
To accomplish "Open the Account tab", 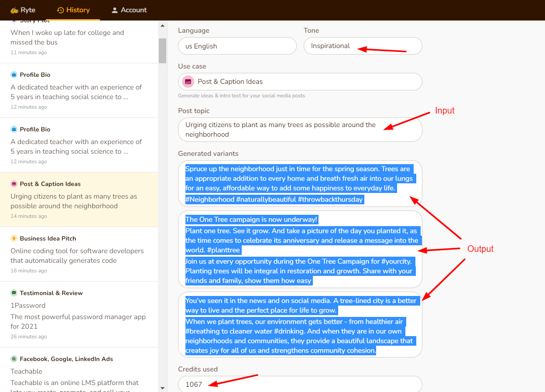I will pos(129,10).
